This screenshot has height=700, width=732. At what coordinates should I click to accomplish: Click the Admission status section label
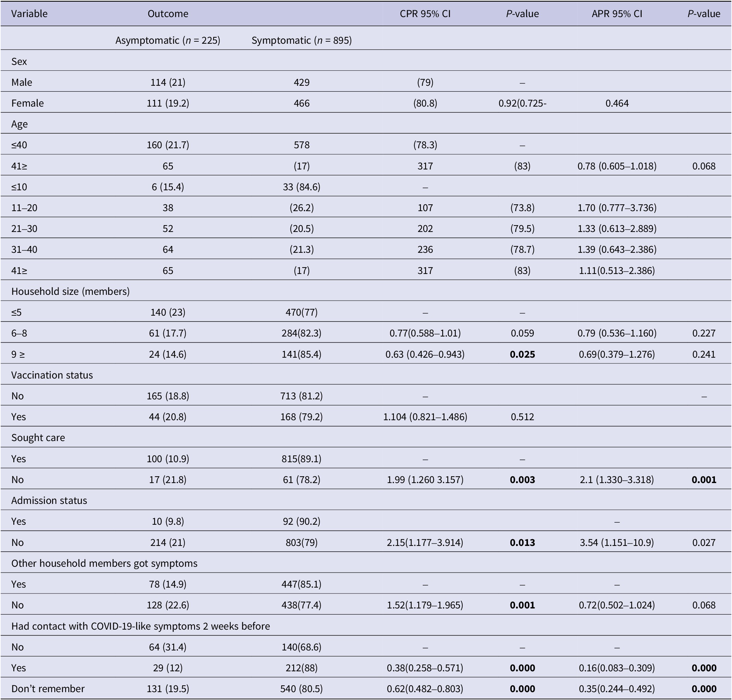tap(49, 500)
